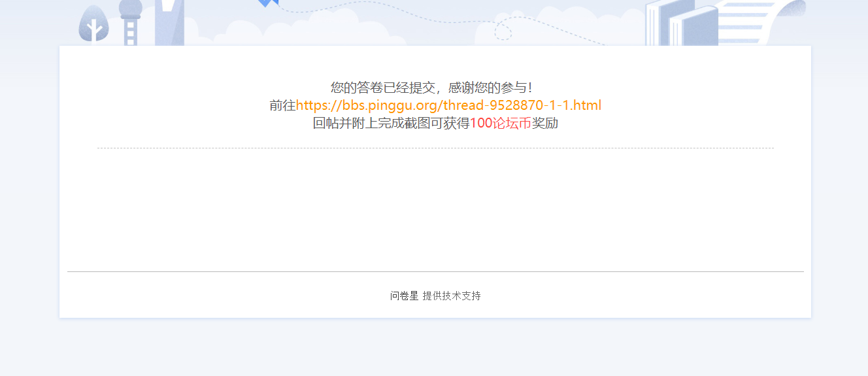Click the standing books illustration
This screenshot has height=376, width=868.
[x=681, y=24]
